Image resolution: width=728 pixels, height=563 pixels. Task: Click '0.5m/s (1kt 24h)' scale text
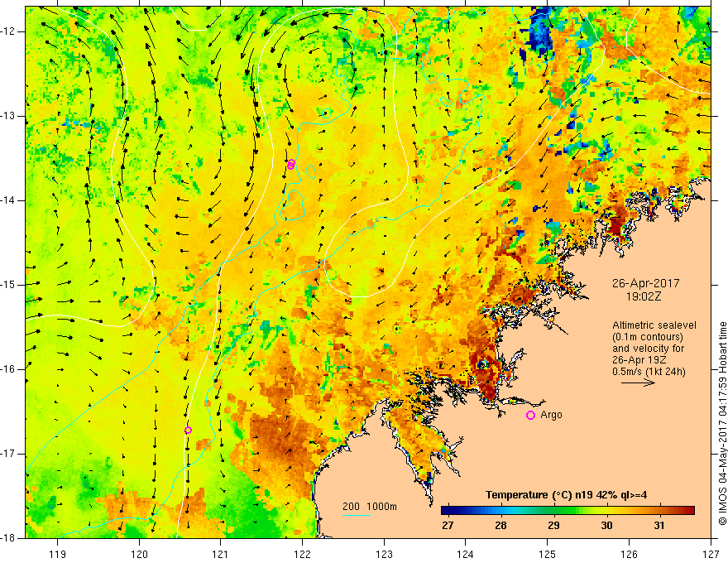click(x=649, y=372)
